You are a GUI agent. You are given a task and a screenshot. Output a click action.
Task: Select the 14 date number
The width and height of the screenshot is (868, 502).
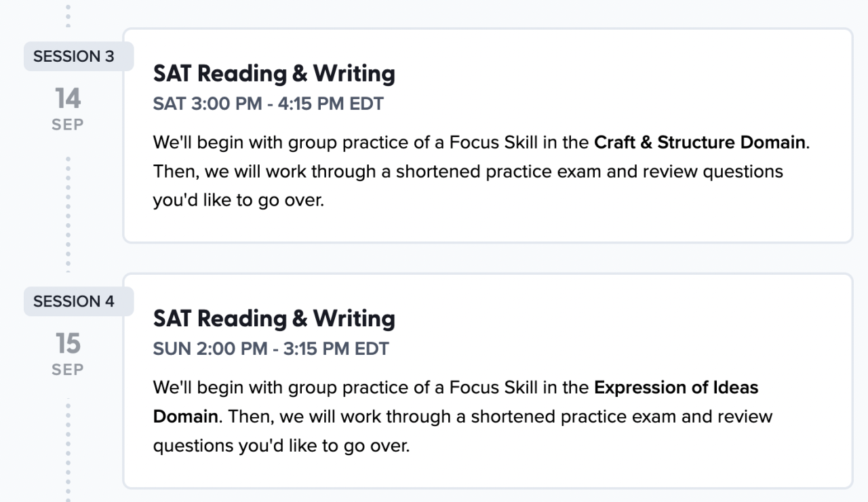(x=68, y=99)
